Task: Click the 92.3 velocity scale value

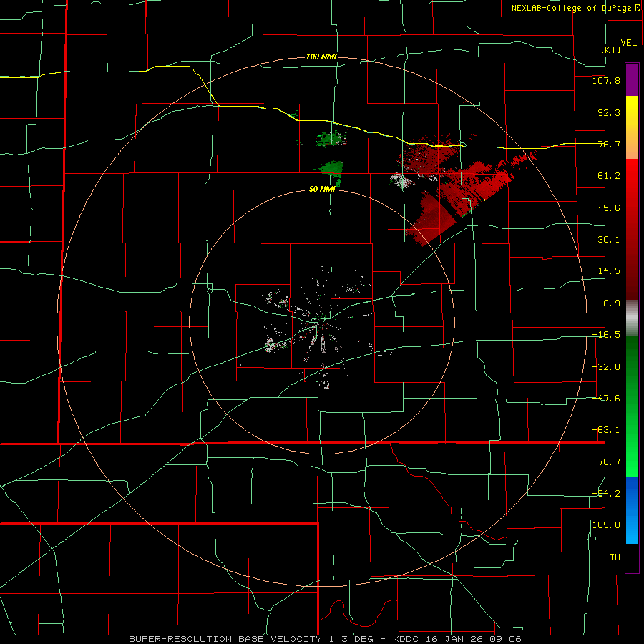Action: click(x=609, y=112)
